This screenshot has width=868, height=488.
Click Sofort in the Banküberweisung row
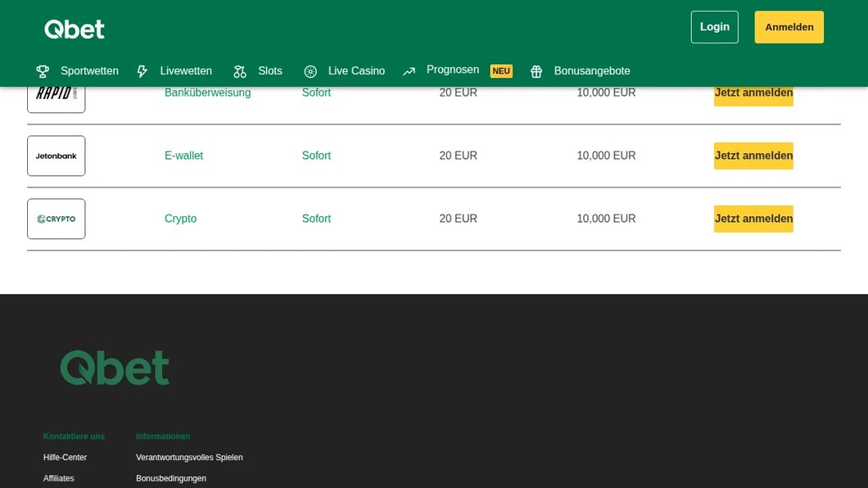point(316,93)
